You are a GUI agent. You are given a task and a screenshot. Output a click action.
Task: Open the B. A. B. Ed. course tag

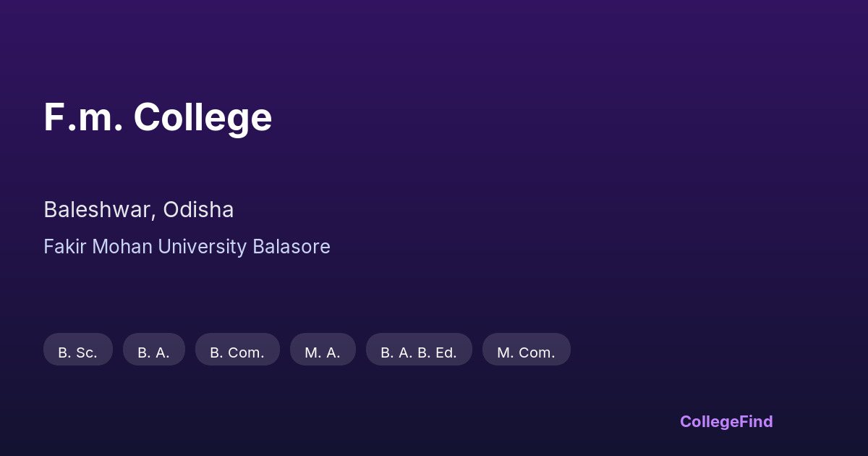point(419,352)
